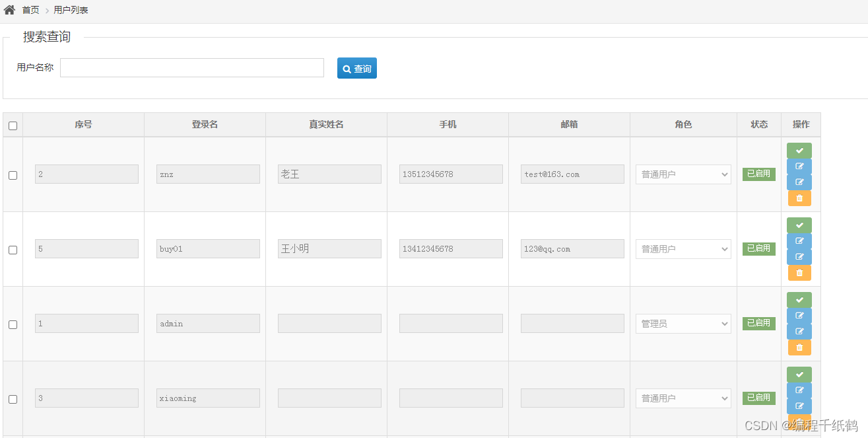This screenshot has height=438, width=868.
Task: Go to 首页 in the breadcrumb
Action: coord(30,10)
